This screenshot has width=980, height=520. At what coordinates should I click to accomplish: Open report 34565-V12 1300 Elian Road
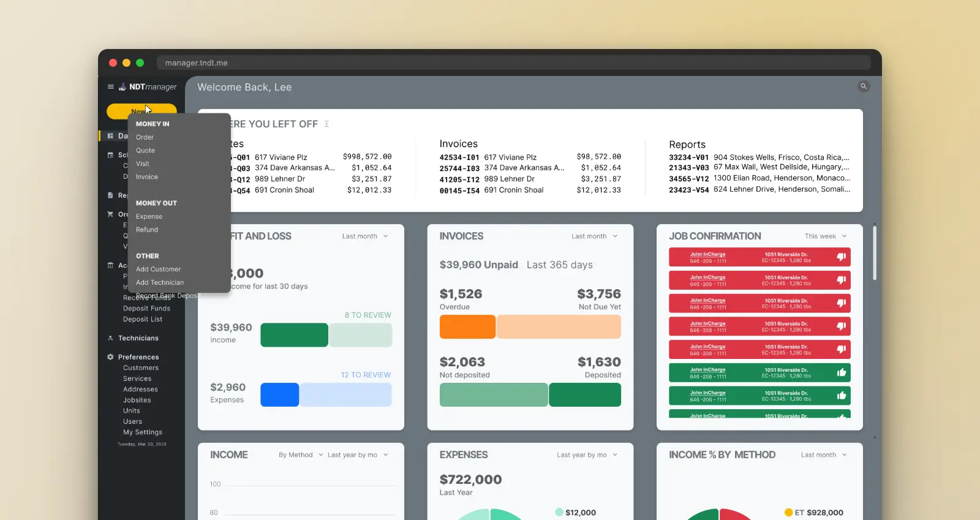coord(759,178)
